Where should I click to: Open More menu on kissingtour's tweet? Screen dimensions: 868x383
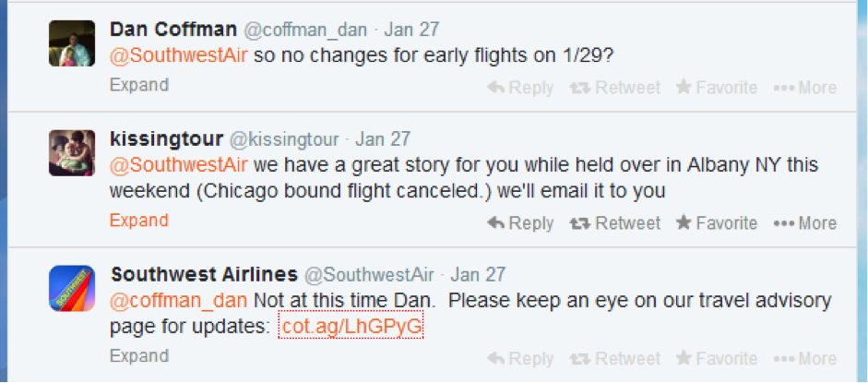pos(805,223)
